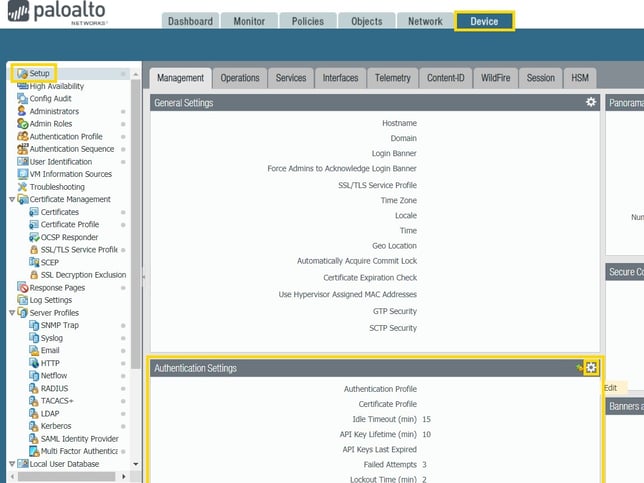Viewport: 644px width, 483px height.
Task: Click the Syslog icon
Action: pyautogui.click(x=34, y=338)
